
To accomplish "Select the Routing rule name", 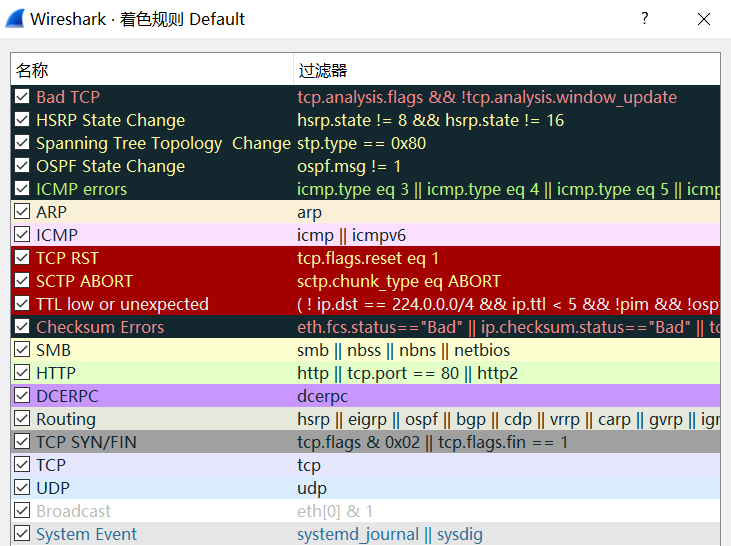I will click(66, 419).
